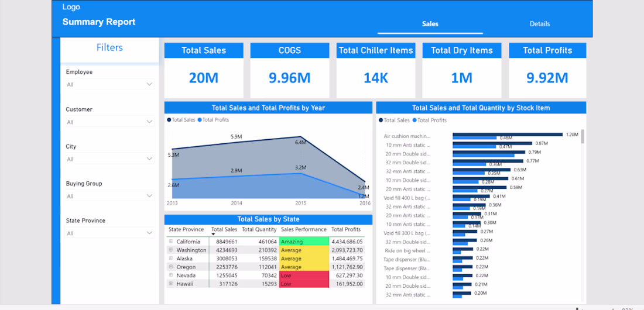Click the 2015 peak point labeled 6.4M
This screenshot has height=310, width=644.
click(x=301, y=137)
